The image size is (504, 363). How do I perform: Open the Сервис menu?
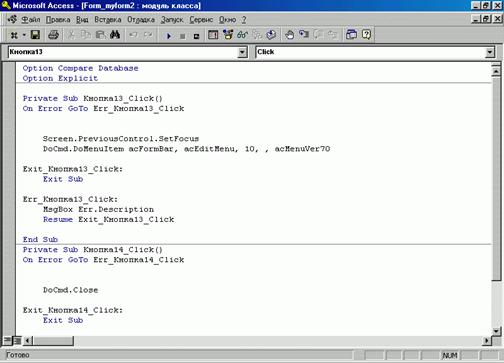pos(201,20)
